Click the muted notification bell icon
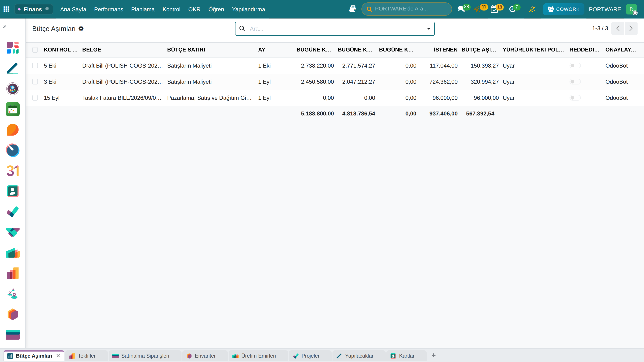The image size is (644, 362). (532, 9)
